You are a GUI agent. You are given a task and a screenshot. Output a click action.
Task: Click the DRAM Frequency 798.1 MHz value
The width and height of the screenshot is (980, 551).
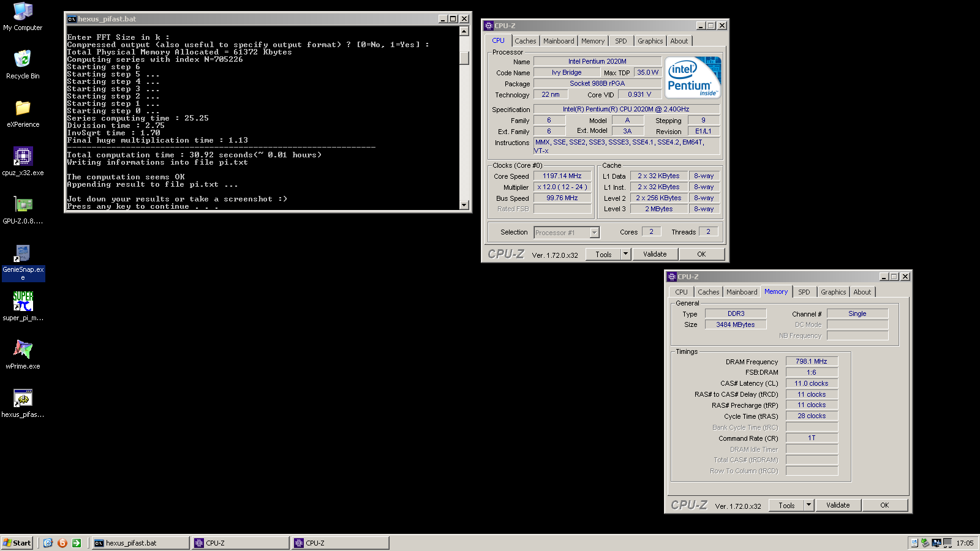pos(812,362)
